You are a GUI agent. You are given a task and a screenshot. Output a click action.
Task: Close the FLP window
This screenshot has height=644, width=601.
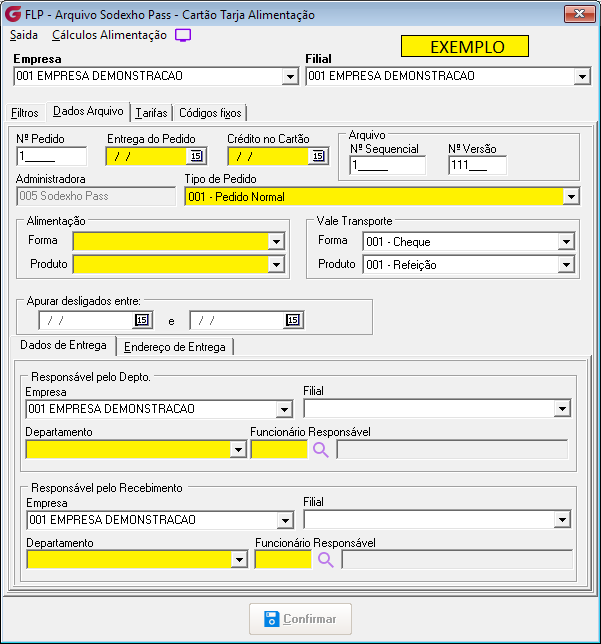pyautogui.click(x=580, y=14)
